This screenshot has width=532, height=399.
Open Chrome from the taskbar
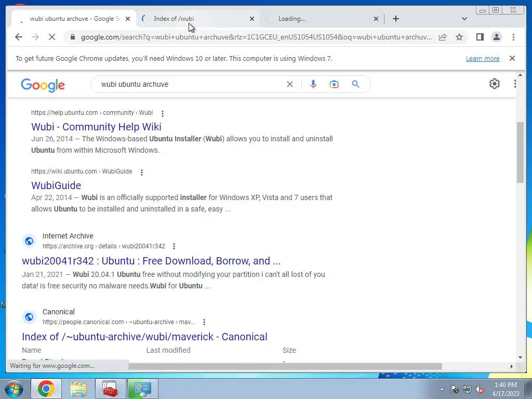coord(46,389)
